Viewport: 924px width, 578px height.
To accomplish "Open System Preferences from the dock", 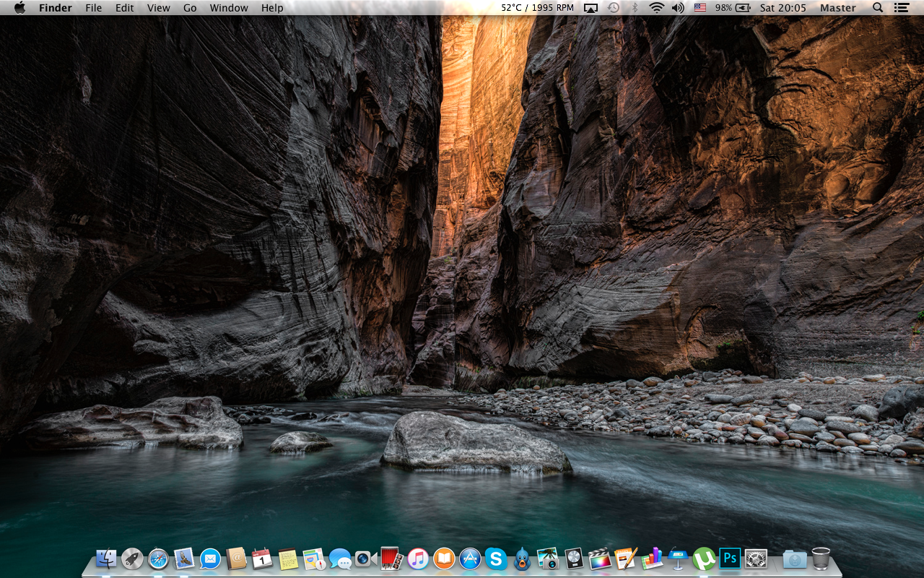I will [x=756, y=558].
